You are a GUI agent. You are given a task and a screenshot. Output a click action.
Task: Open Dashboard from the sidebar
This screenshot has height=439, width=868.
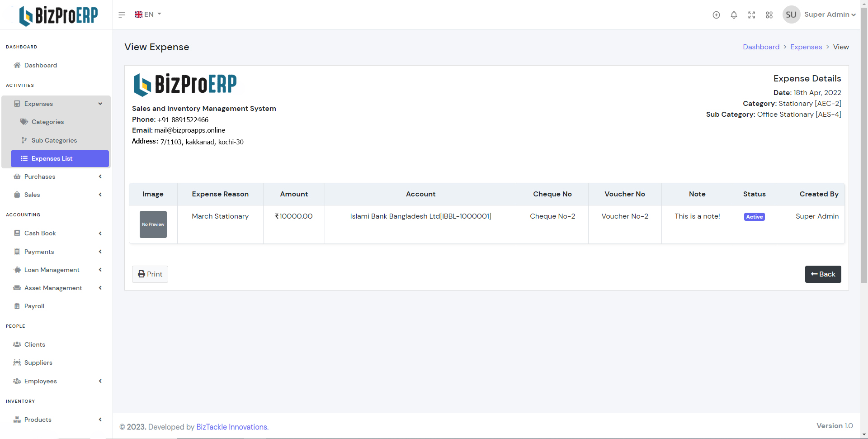(40, 65)
